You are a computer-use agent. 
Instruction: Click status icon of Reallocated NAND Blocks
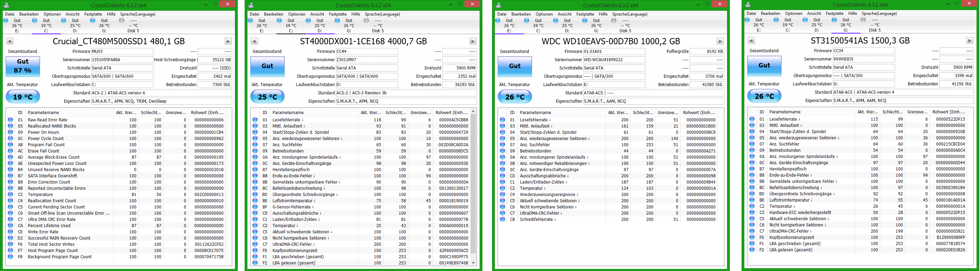pyautogui.click(x=10, y=126)
